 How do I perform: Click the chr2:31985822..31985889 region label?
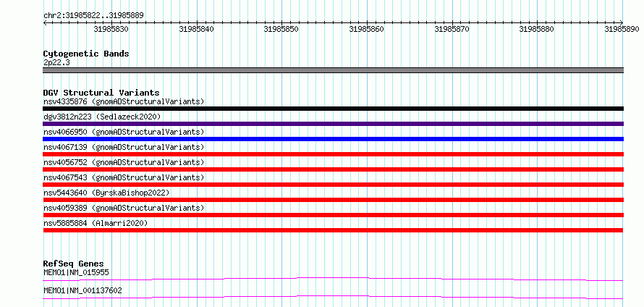click(93, 15)
